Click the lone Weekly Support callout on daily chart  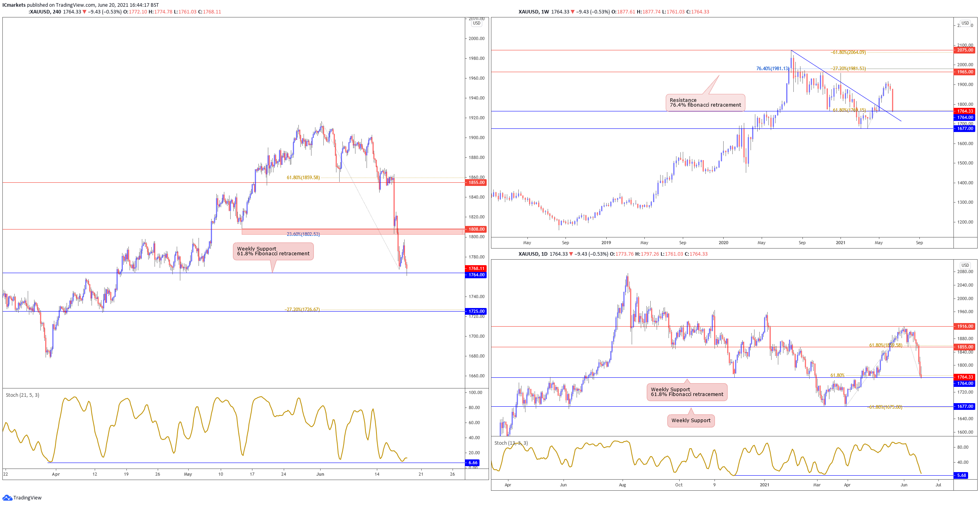691,421
